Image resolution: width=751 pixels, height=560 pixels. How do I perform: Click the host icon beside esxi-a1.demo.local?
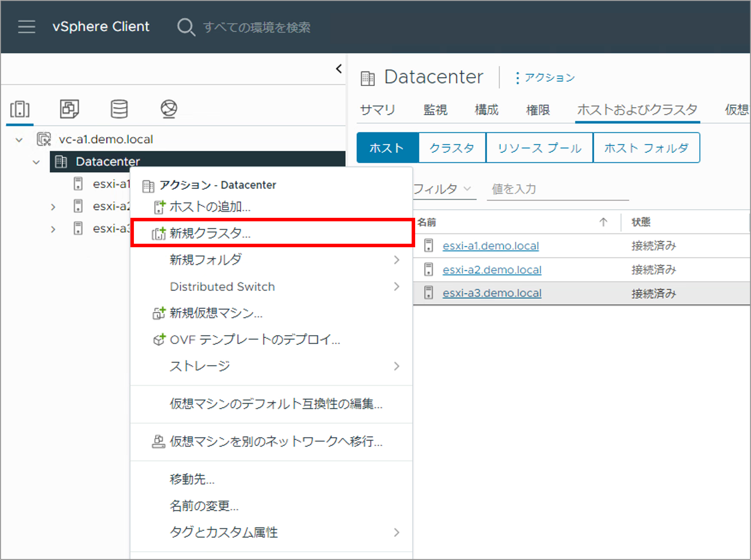click(429, 245)
